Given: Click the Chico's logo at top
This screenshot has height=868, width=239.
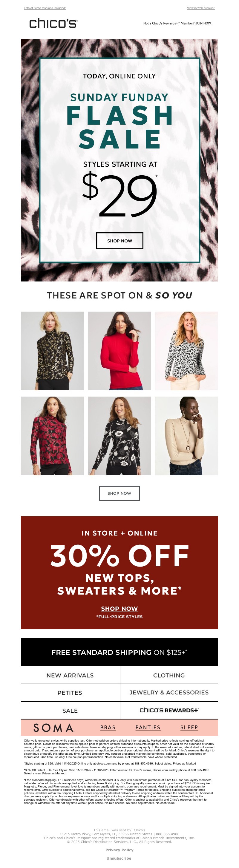Looking at the screenshot, I should pyautogui.click(x=53, y=23).
